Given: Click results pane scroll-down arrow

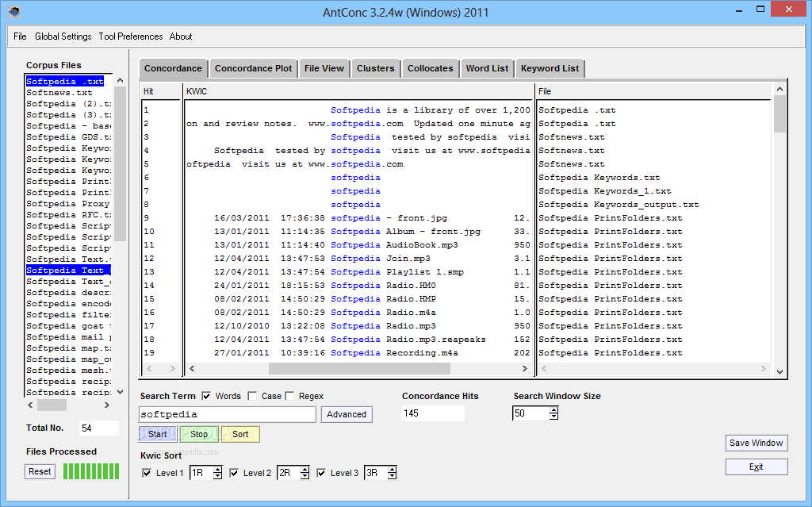Looking at the screenshot, I should click(780, 371).
